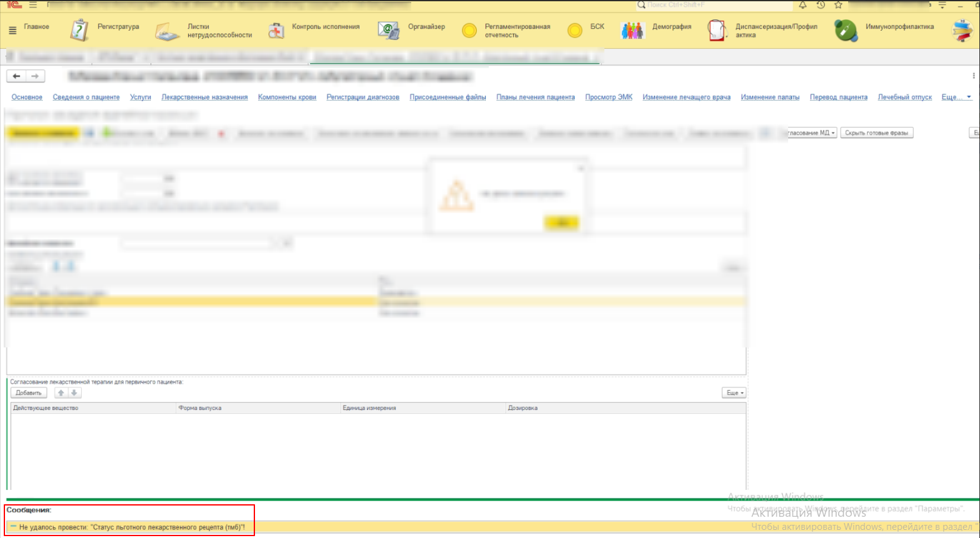The height and width of the screenshot is (538, 980).
Task: Open Согласование МД dropdown
Action: [x=810, y=133]
